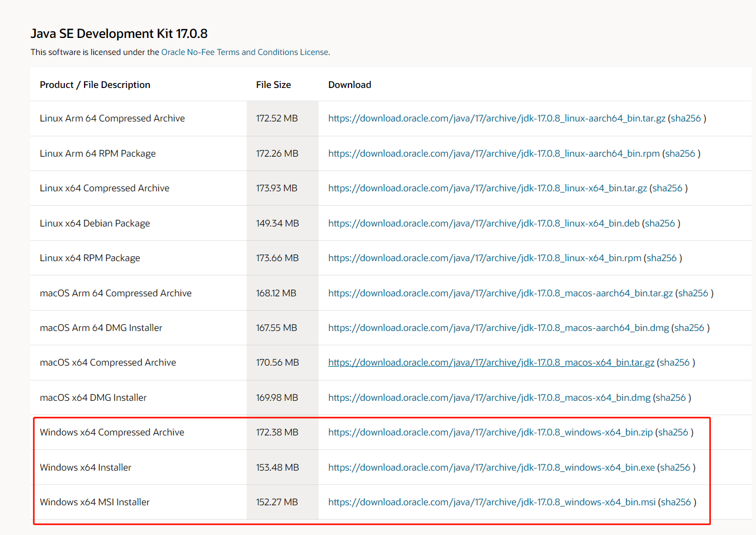Download the Linux Arm 64 RPM Package
The image size is (756, 535).
pyautogui.click(x=493, y=153)
